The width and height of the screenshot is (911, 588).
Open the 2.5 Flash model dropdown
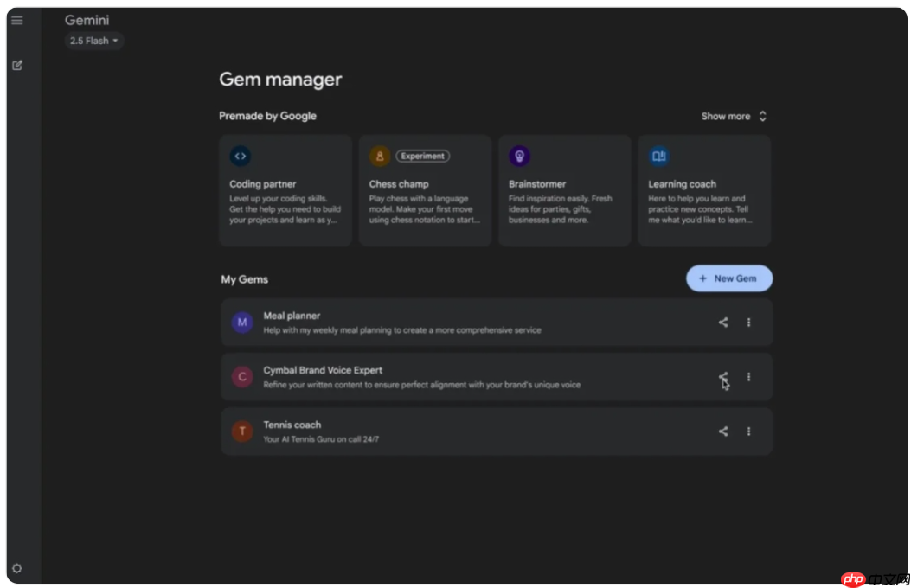93,41
